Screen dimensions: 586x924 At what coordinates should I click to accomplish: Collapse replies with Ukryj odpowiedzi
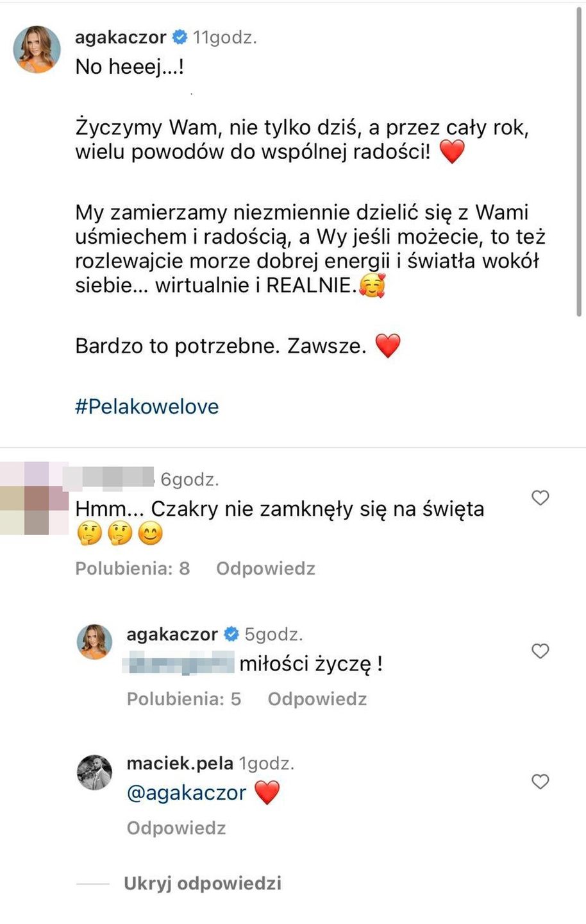tap(203, 884)
